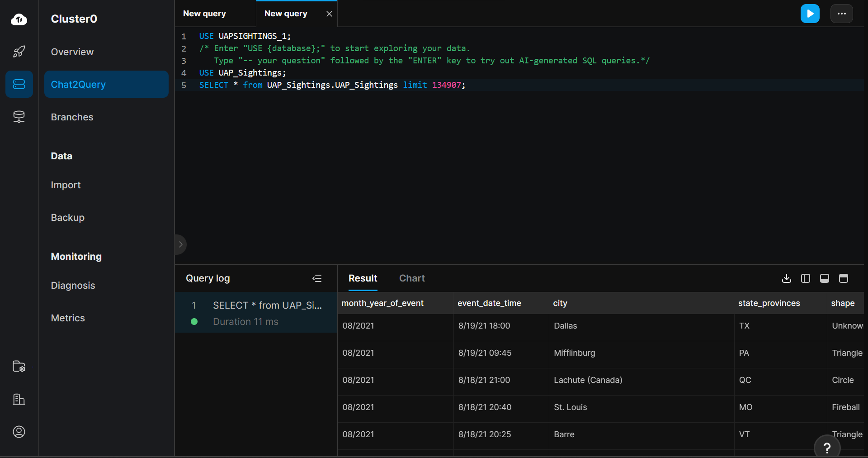The width and height of the screenshot is (868, 458).
Task: Click the USE UAP_Sightings code line
Action: [243, 73]
